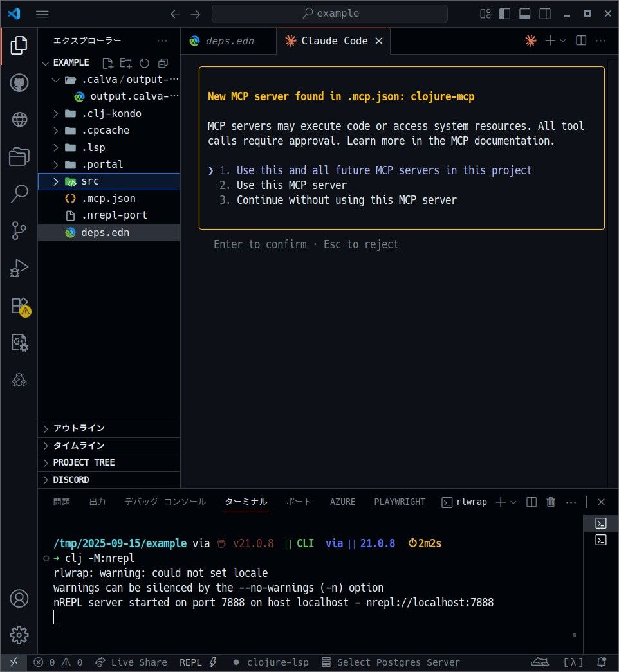Click the Claude Code icon in editor toolbar
This screenshot has height=672, width=619.
pyautogui.click(x=531, y=41)
